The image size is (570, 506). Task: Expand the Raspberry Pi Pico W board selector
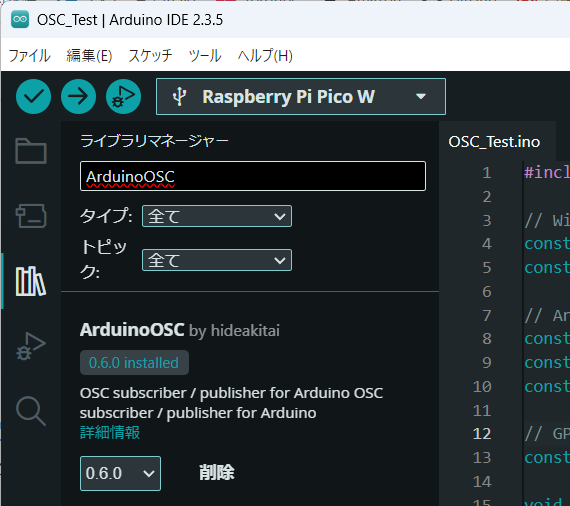point(301,96)
